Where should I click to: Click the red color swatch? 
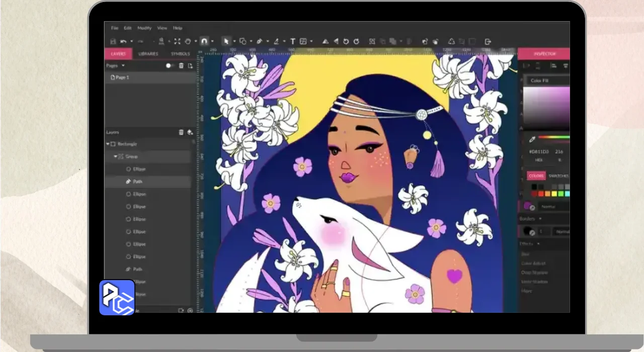541,194
